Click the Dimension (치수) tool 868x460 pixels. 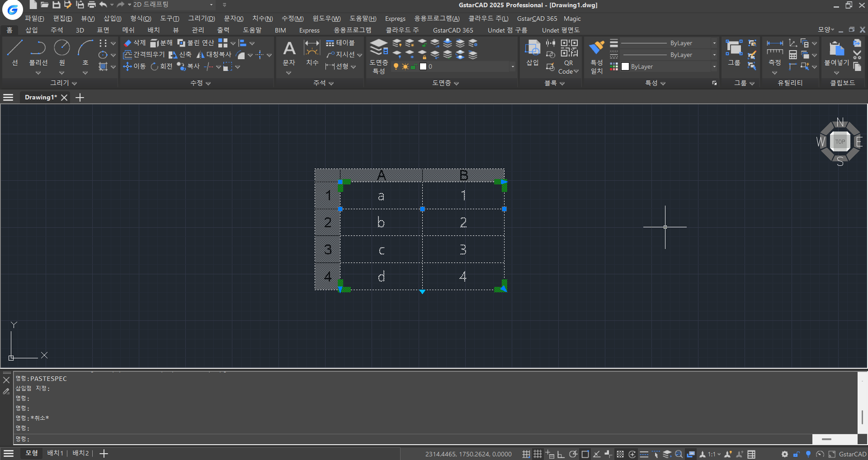click(312, 53)
